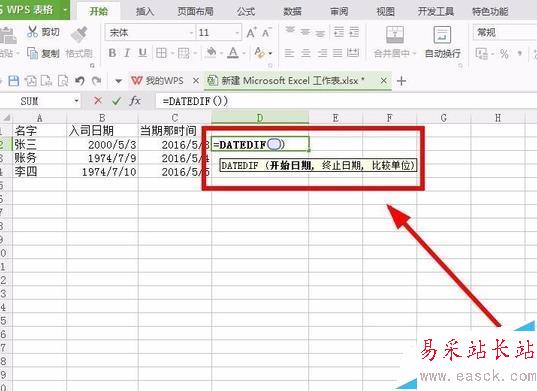Open the 审阅 ribbon tab
Image resolution: width=537 pixels, height=391 pixels.
click(339, 12)
